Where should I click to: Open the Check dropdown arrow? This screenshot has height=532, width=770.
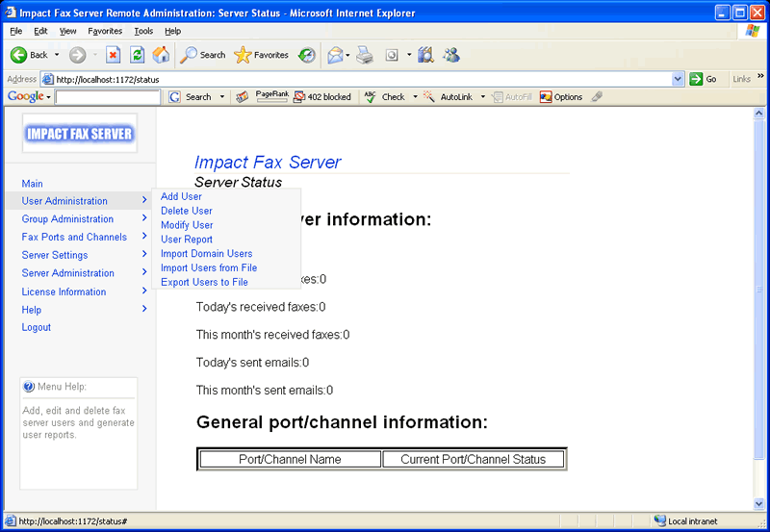click(x=415, y=96)
